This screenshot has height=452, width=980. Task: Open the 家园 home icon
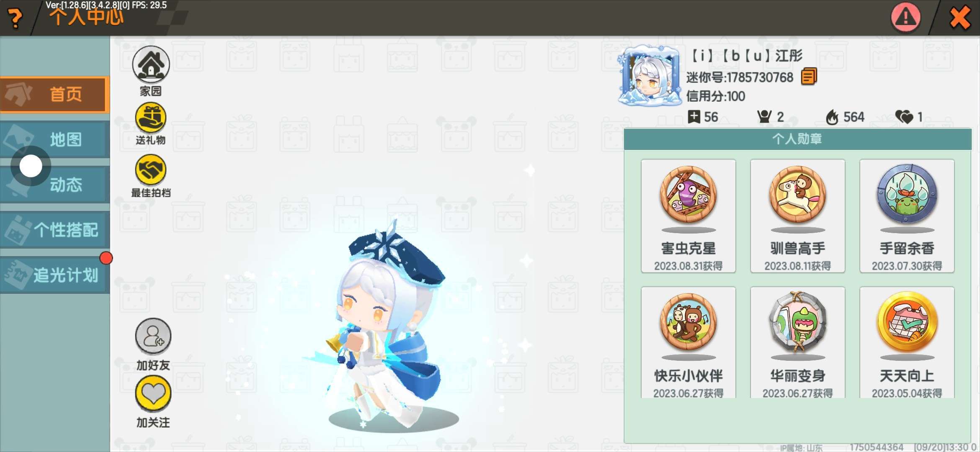tap(151, 65)
